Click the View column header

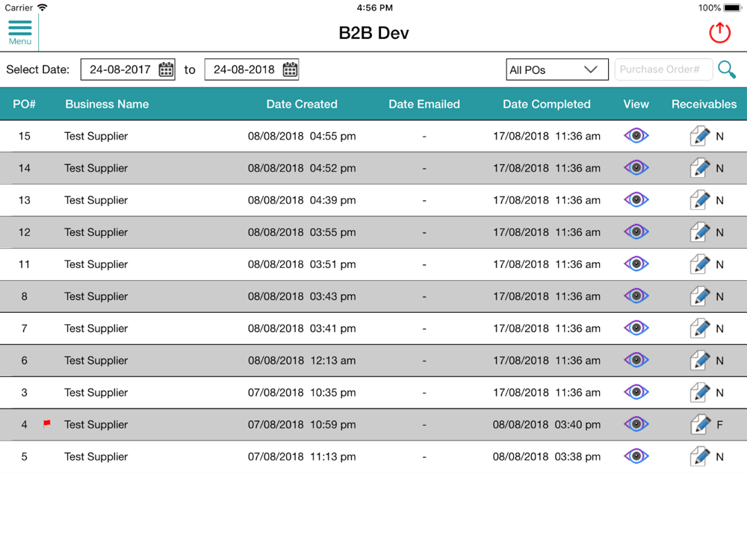(x=636, y=105)
